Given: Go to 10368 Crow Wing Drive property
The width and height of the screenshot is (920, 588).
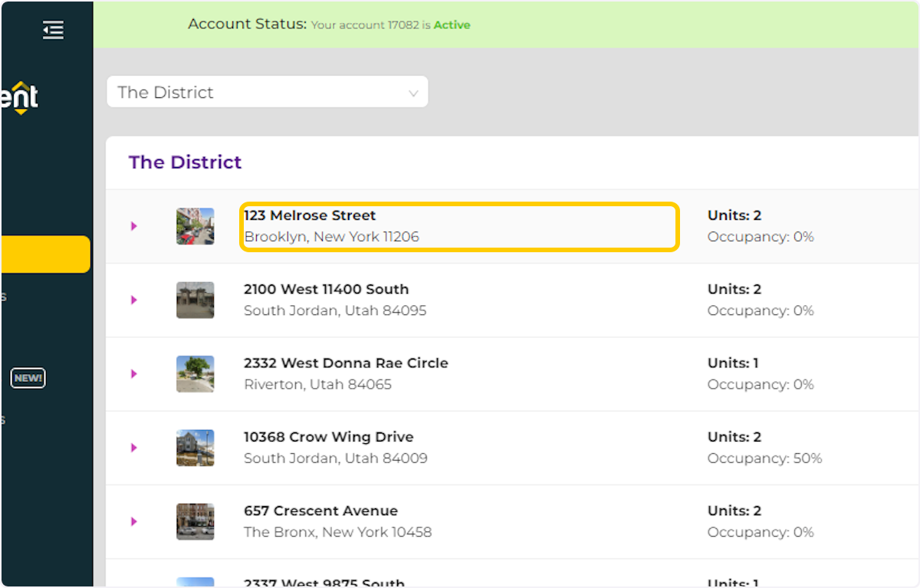Looking at the screenshot, I should [x=328, y=437].
